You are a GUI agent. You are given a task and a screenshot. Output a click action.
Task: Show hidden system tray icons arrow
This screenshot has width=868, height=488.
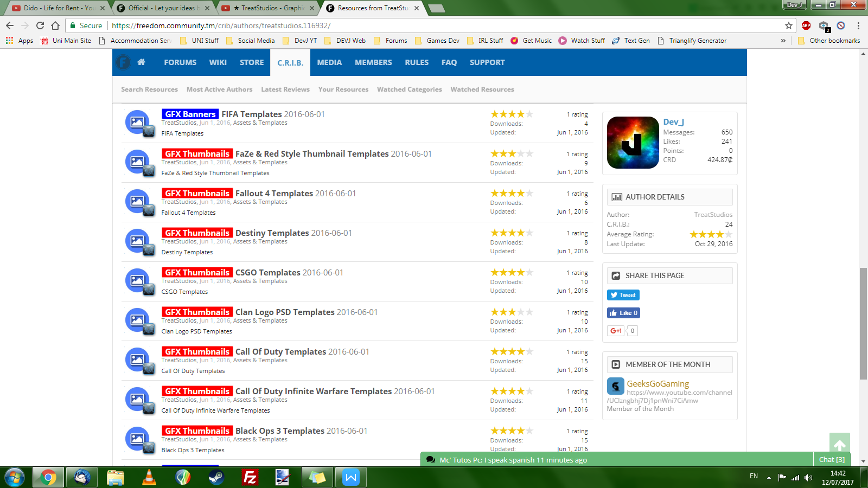coord(769,477)
